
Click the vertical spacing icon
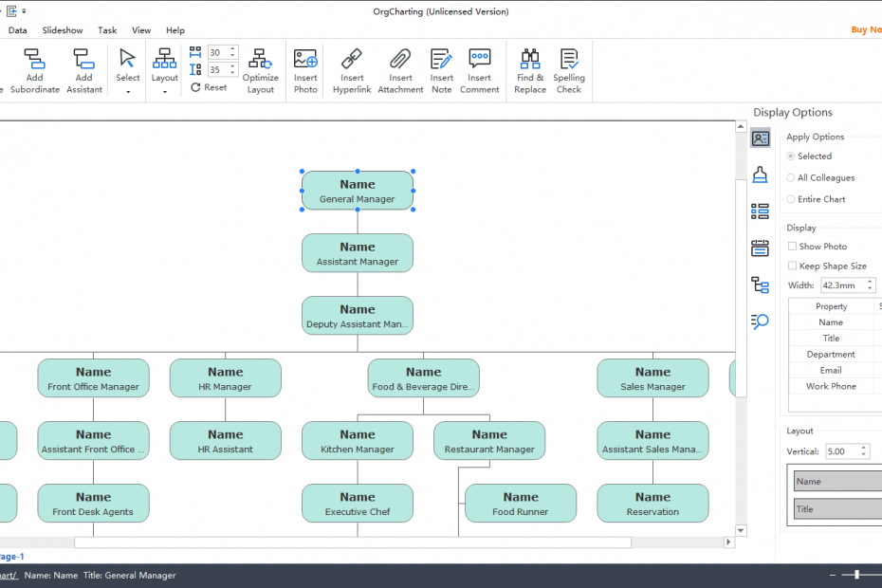195,70
